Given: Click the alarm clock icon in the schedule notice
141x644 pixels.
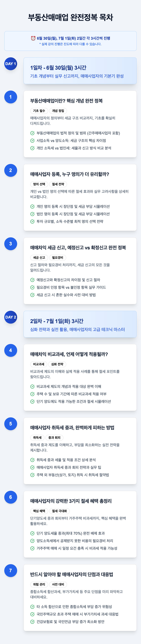Looking at the screenshot, I should pos(33,38).
